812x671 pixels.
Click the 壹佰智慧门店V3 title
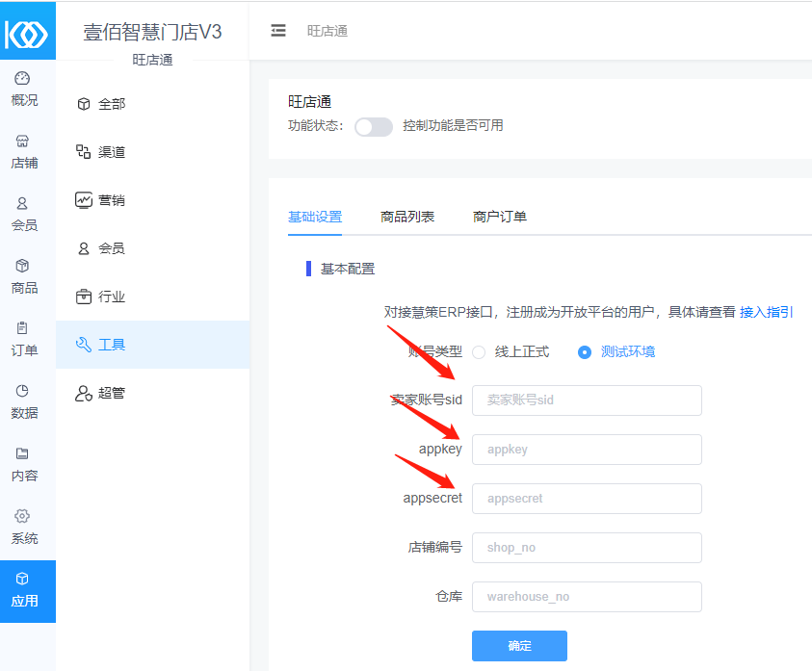click(152, 32)
